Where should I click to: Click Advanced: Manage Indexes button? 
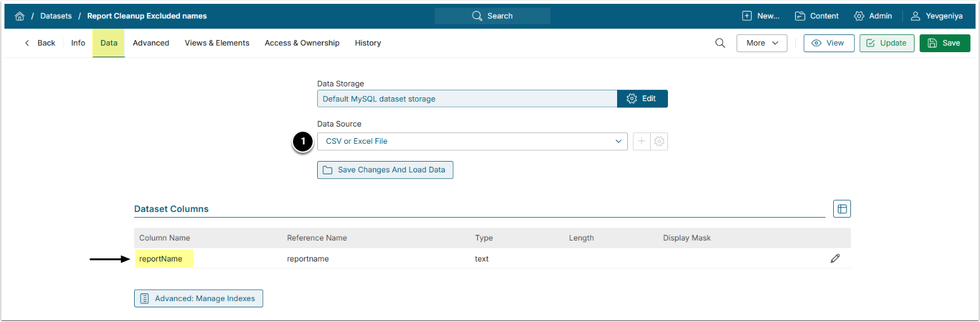click(x=198, y=298)
